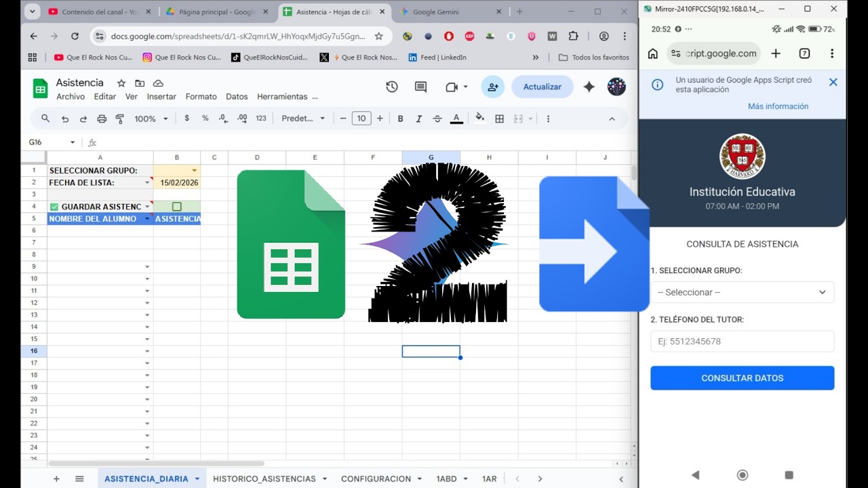This screenshot has width=868, height=488.
Task: Open the version history clock icon
Action: pos(391,87)
